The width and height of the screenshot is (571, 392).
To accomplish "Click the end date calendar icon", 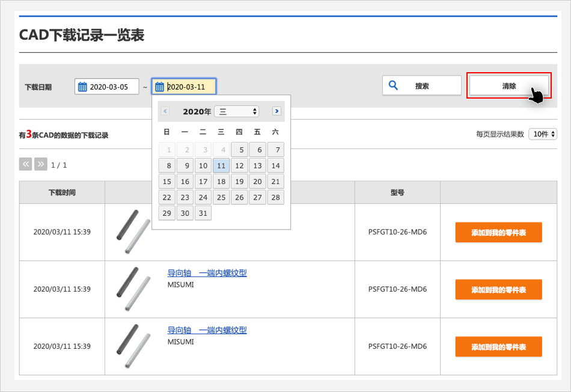I will tap(160, 87).
